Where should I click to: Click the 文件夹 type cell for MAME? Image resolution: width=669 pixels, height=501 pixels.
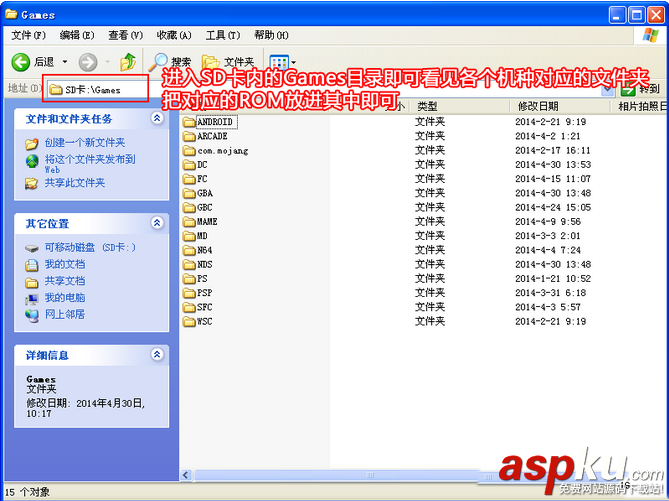(x=430, y=221)
